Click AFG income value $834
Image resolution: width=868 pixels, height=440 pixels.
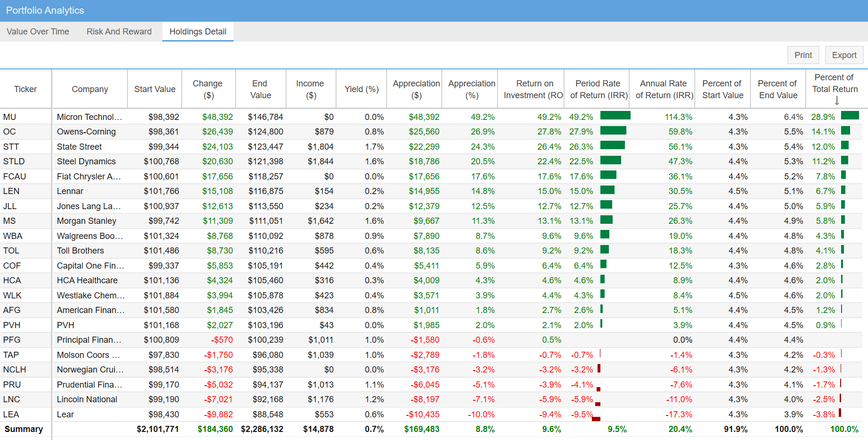click(x=324, y=310)
